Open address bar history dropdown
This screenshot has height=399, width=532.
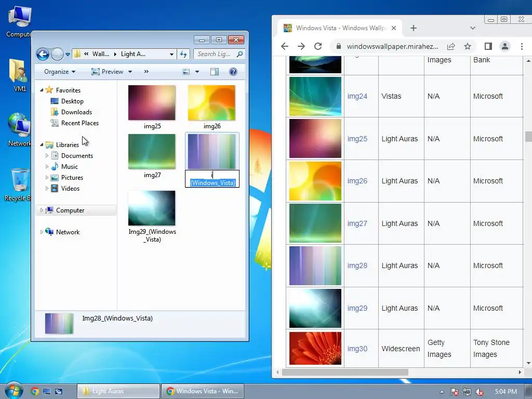point(171,54)
